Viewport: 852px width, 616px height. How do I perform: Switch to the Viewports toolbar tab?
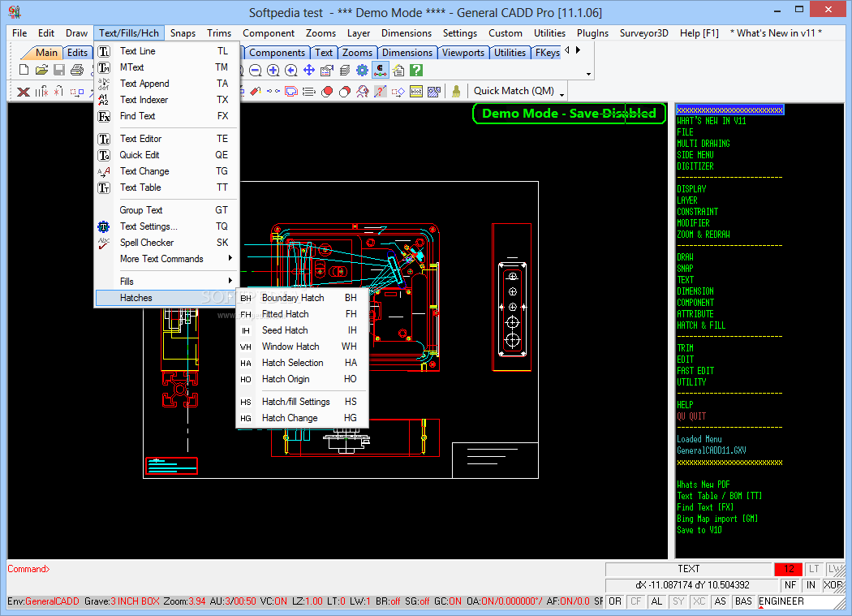pos(463,53)
